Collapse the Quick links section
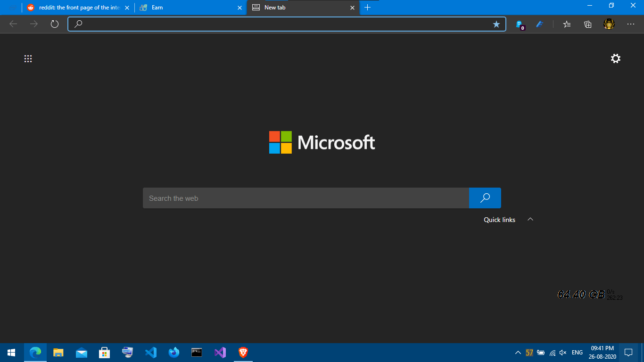The image size is (644, 362). tap(530, 219)
